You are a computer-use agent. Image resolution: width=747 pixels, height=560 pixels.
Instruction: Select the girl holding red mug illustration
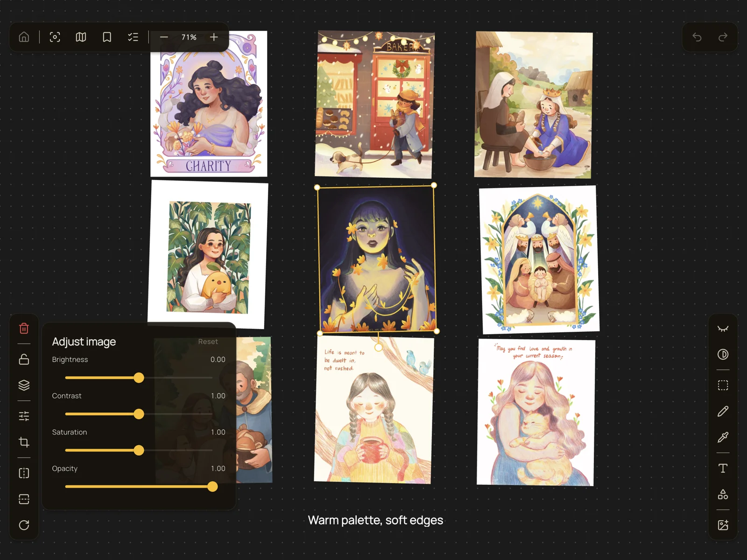click(x=373, y=410)
